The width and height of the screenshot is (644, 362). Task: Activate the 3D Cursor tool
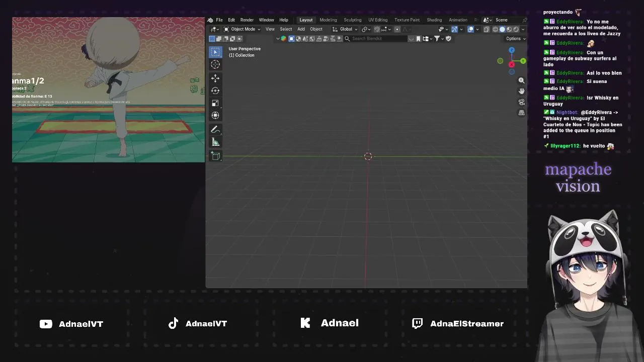click(x=215, y=64)
